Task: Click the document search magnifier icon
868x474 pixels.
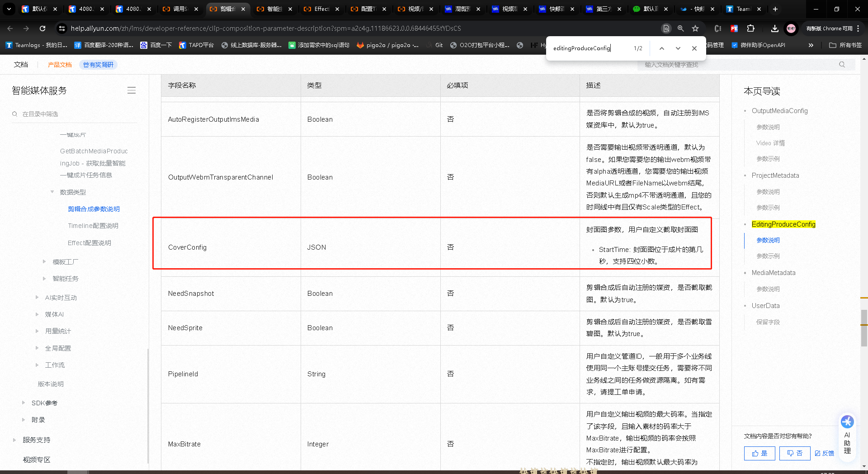Action: click(842, 65)
